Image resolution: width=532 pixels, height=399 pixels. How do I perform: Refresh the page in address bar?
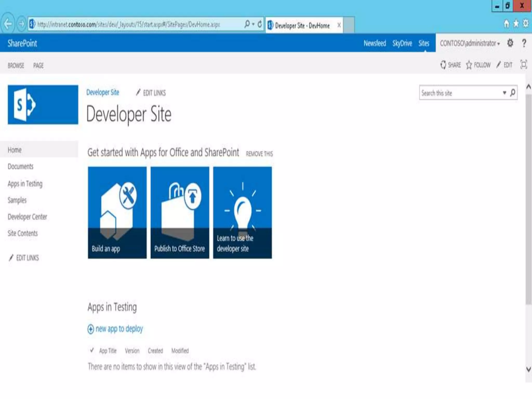[x=260, y=24]
